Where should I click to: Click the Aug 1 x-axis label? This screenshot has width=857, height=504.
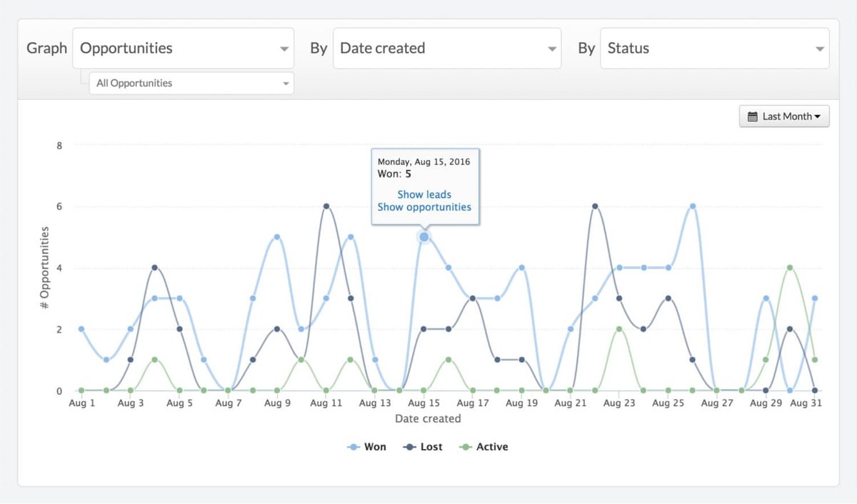[81, 403]
